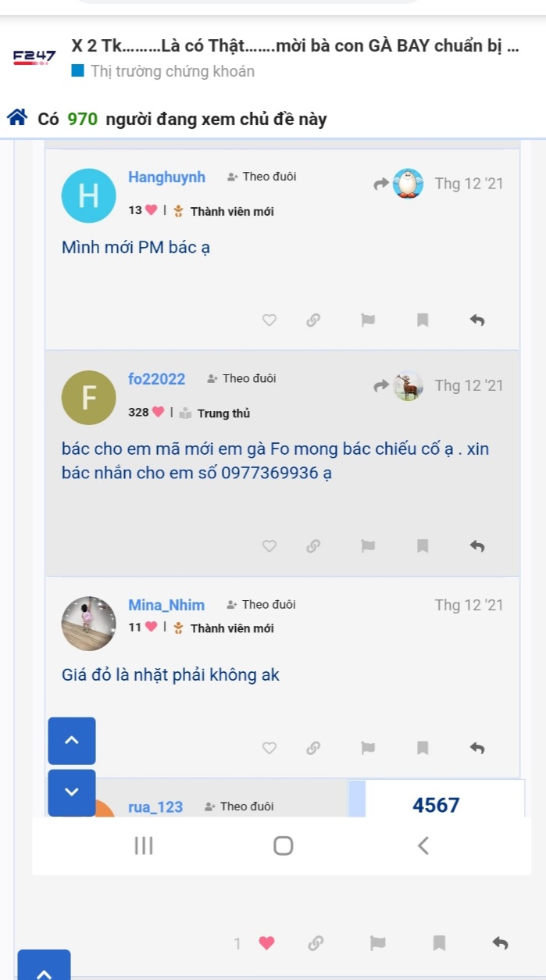Open Thị trường chứng khoán category
This screenshot has height=980, width=546.
click(x=172, y=72)
